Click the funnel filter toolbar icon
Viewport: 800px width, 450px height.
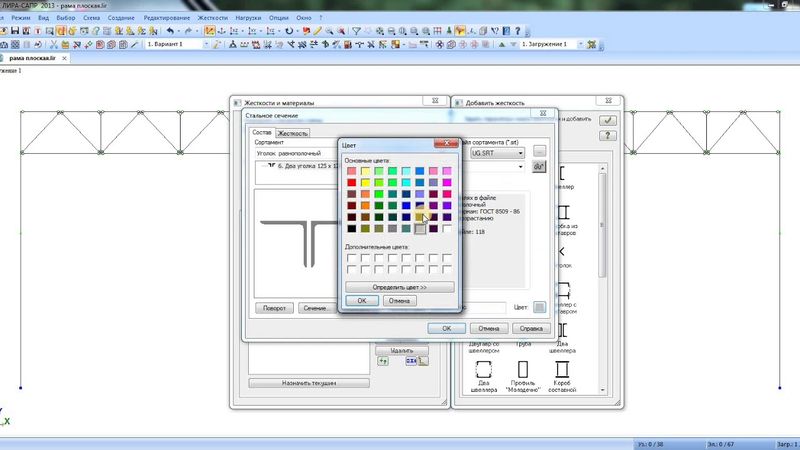pyautogui.click(x=356, y=31)
